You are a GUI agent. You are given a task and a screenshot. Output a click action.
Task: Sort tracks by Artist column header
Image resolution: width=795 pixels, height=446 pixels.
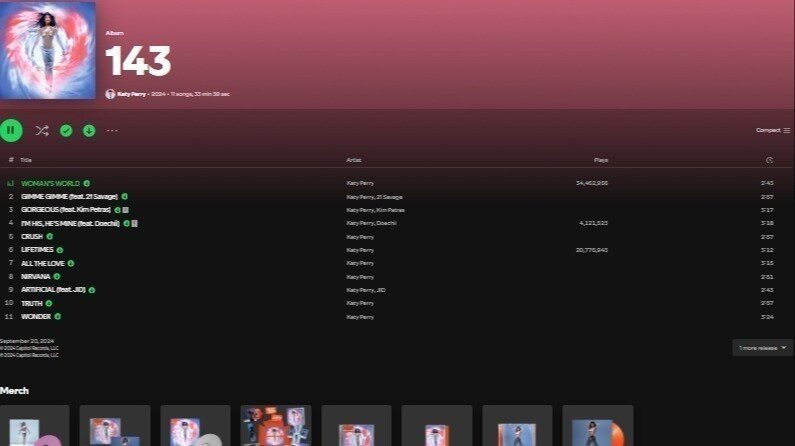tap(353, 160)
